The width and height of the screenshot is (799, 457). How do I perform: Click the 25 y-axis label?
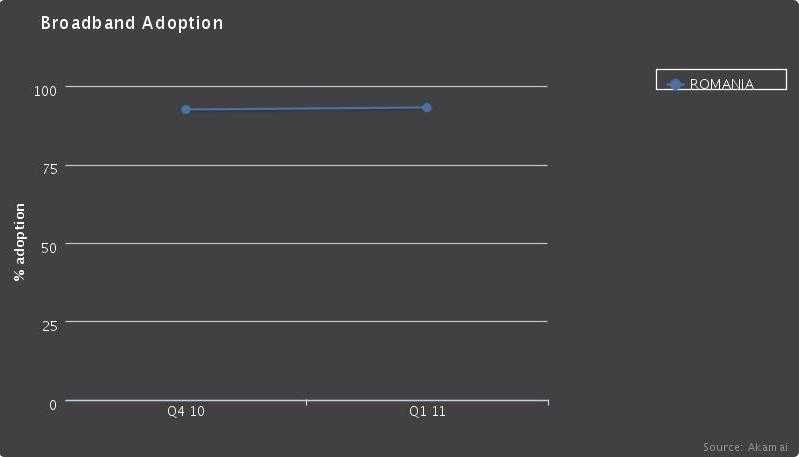tap(50, 326)
